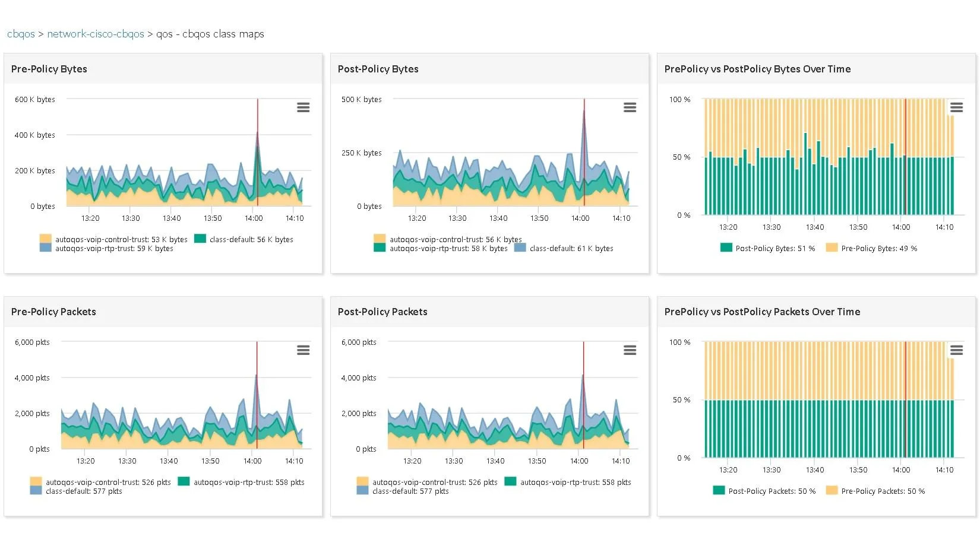Click the yellow Pre-Policy Packets legend marker
Viewport: 980px width, 552px height.
(x=832, y=490)
